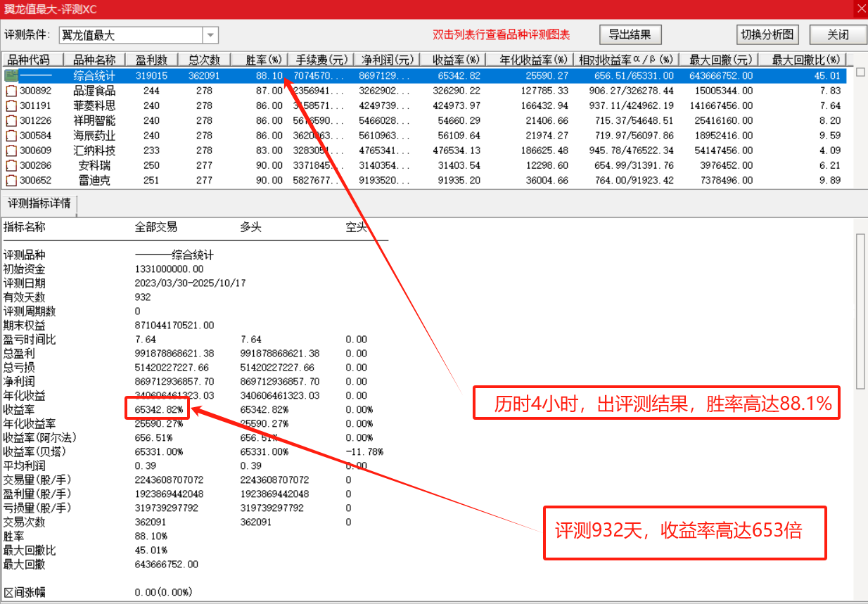
Task: Tick the checkbox next to 菲菱科思
Action: pos(11,105)
